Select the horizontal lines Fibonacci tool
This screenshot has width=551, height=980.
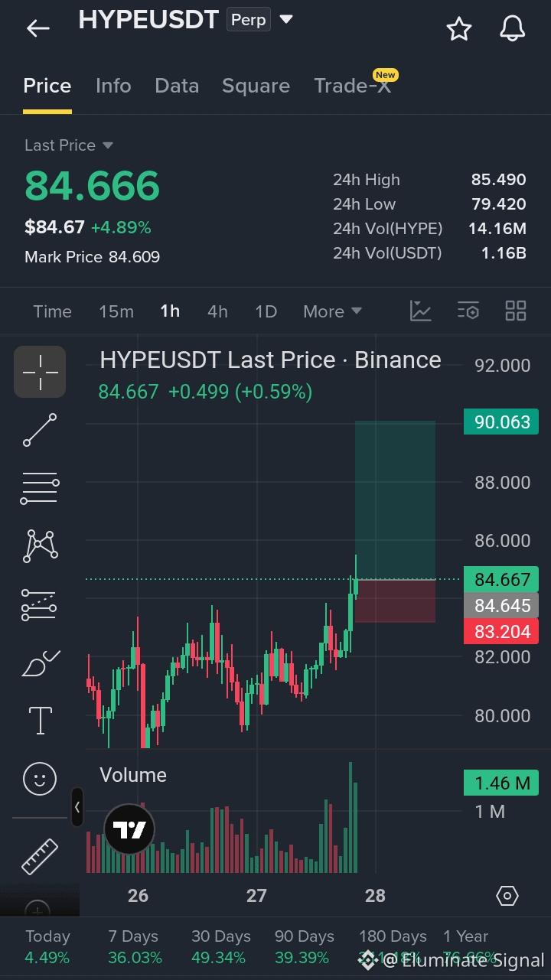pyautogui.click(x=40, y=487)
